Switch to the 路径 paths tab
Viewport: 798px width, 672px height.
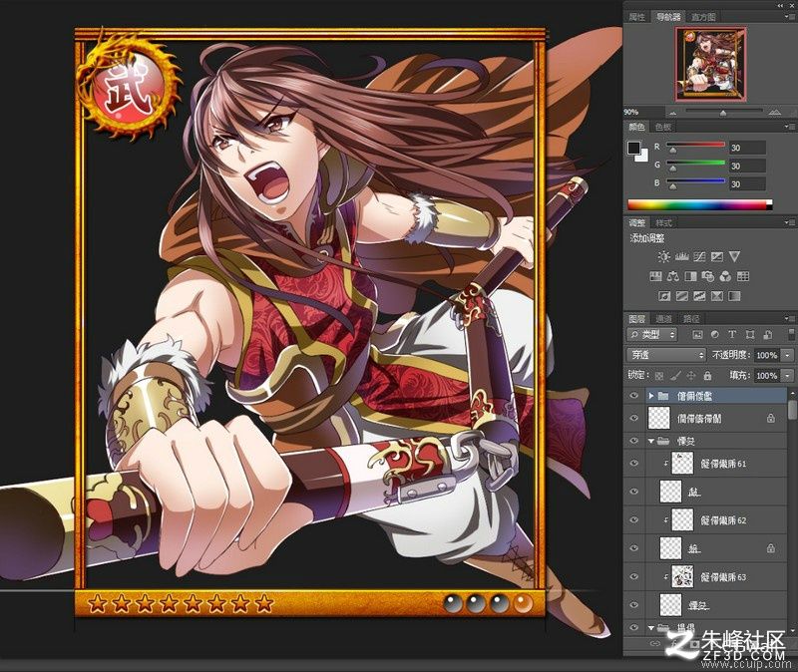pyautogui.click(x=691, y=319)
